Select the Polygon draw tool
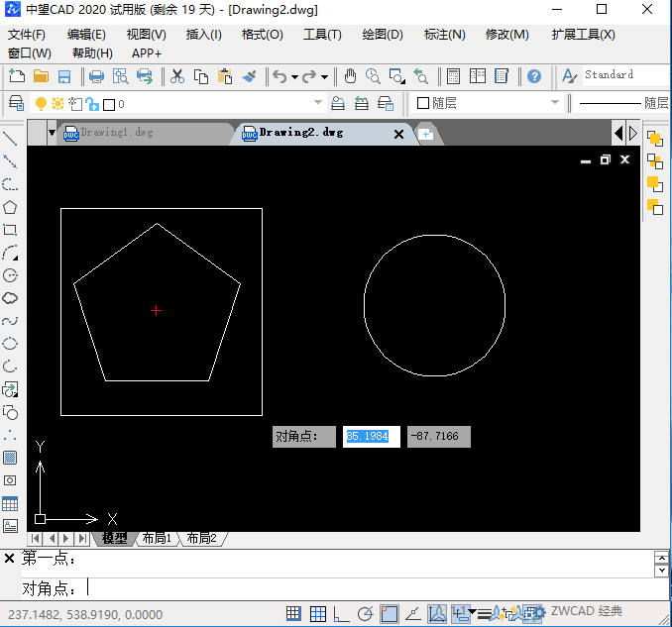 click(x=10, y=207)
